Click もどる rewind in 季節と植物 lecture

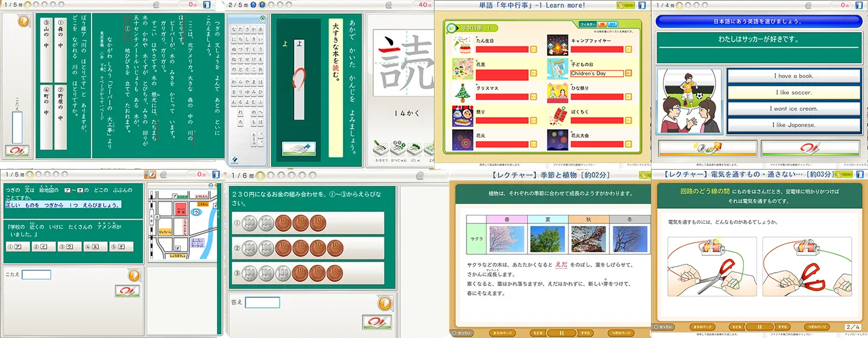[x=538, y=333]
